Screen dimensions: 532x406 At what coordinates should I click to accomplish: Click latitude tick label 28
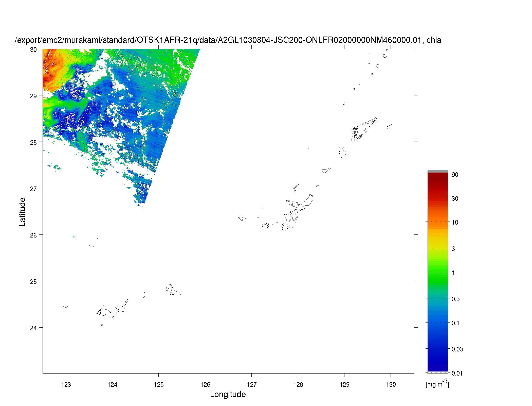pyautogui.click(x=33, y=142)
